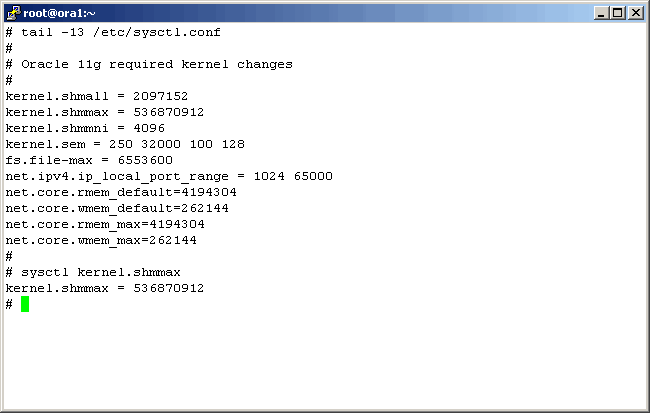Click the fs.file-max = 6553600 line
Viewport: 650px width, 413px height.
tap(89, 160)
